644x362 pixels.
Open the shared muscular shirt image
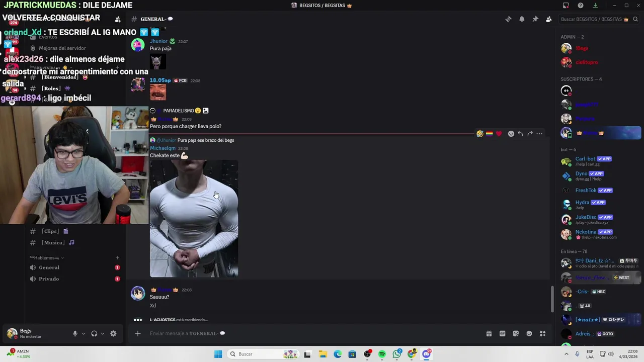tap(194, 219)
